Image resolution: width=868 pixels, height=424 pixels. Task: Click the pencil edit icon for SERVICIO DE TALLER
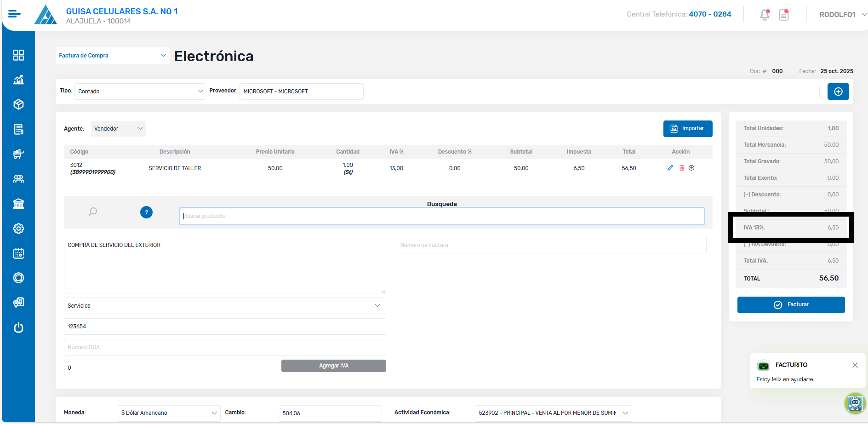pos(670,168)
